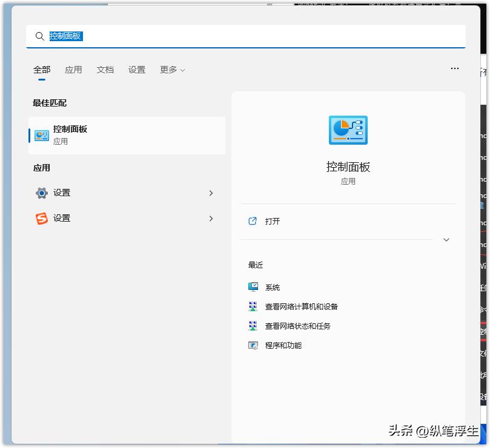
Task: Expand the chevron next to first 设置 result
Action: pyautogui.click(x=211, y=193)
